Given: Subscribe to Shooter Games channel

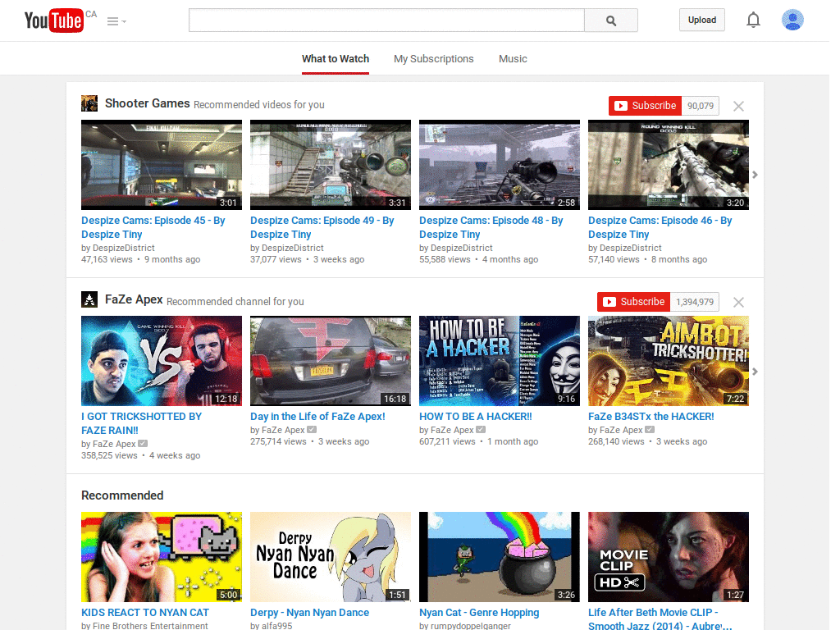Looking at the screenshot, I should [x=645, y=106].
